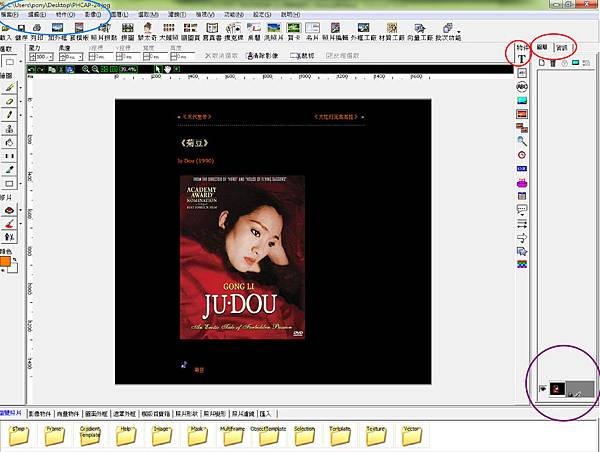Select the Text (T) object tool
Screen dimensions: 600x452
click(521, 59)
